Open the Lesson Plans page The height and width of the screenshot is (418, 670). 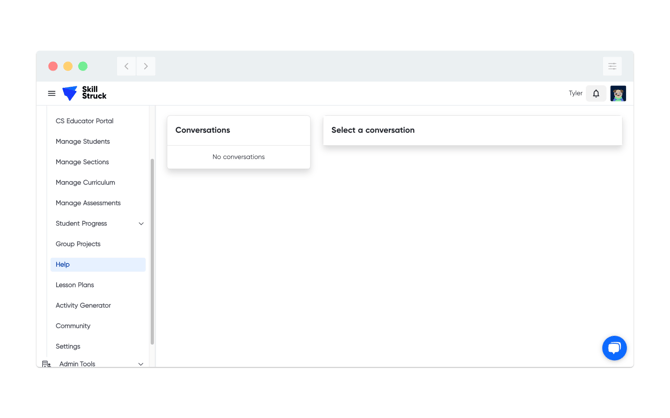coord(75,285)
